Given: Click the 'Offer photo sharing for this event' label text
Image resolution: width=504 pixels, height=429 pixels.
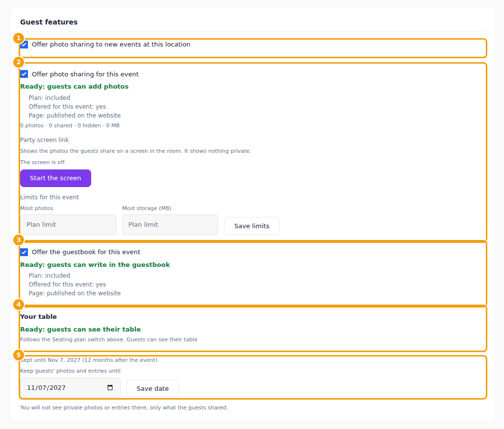Looking at the screenshot, I should pyautogui.click(x=85, y=74).
